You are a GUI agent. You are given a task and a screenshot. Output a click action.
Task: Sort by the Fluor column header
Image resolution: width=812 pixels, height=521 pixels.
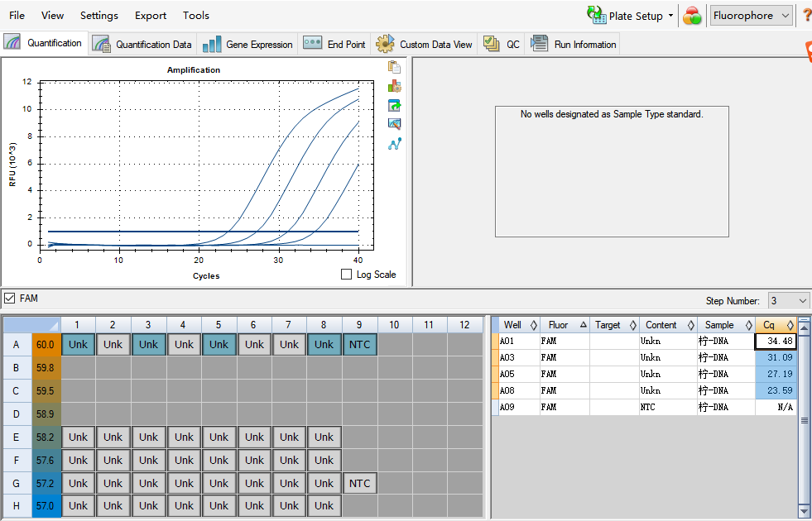tap(565, 325)
